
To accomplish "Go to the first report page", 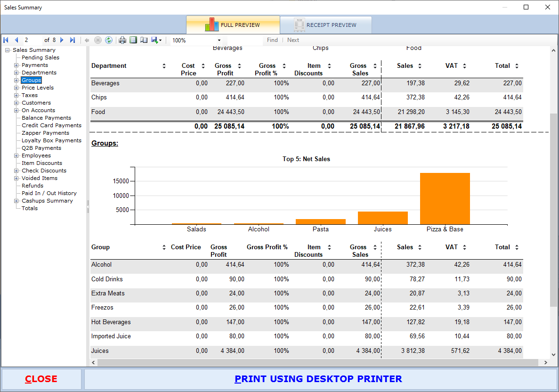I will point(6,41).
